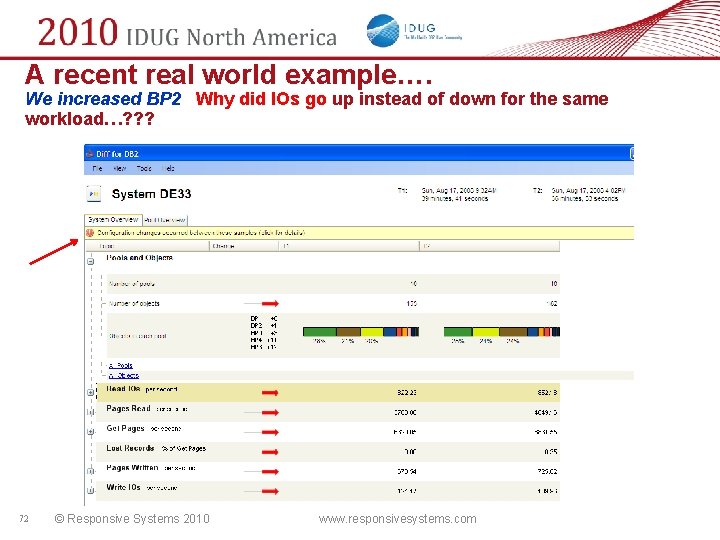Open the View menu
The image size is (720, 540).
(x=119, y=169)
